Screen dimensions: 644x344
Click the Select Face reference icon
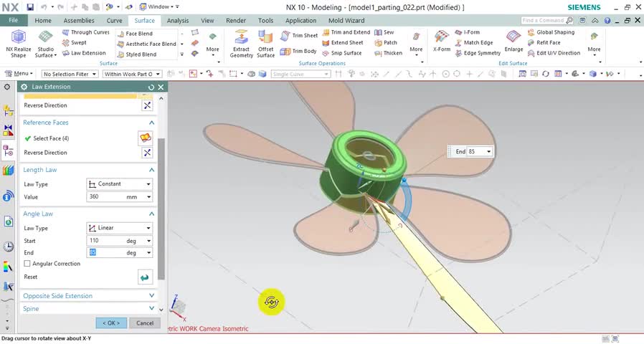point(146,138)
